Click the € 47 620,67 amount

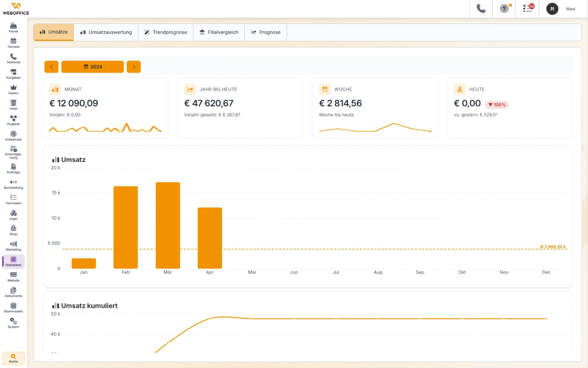point(209,103)
